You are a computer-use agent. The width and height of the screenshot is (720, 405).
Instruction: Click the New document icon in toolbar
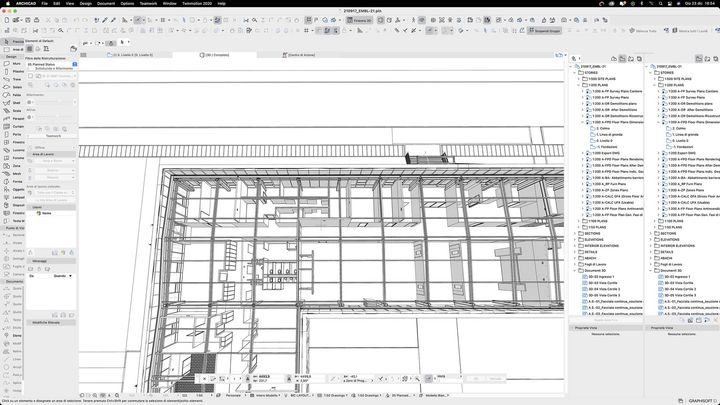6,20
